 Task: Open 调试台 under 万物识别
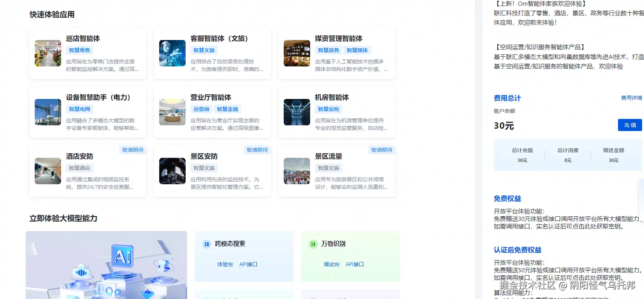[x=332, y=264]
